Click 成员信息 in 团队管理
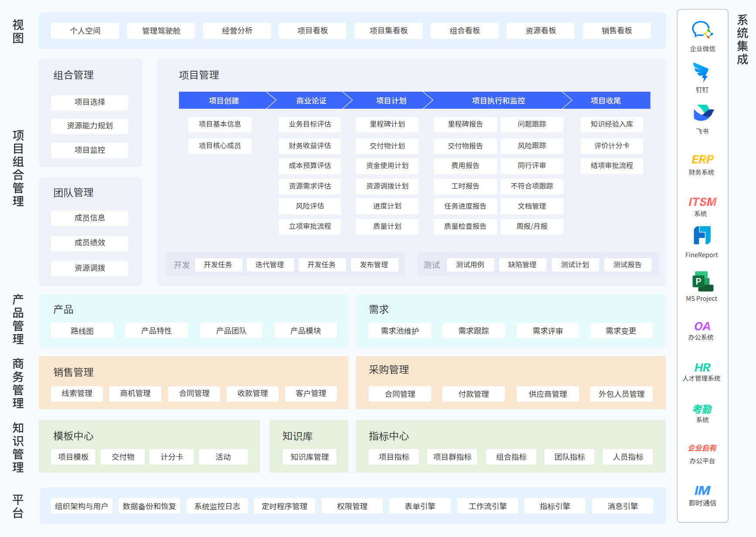 pos(90,218)
